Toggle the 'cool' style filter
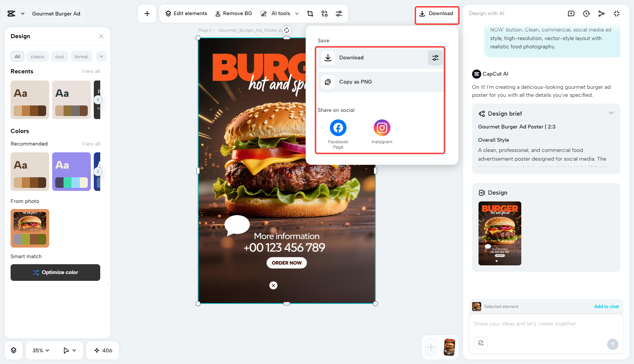The image size is (634, 364). 59,56
